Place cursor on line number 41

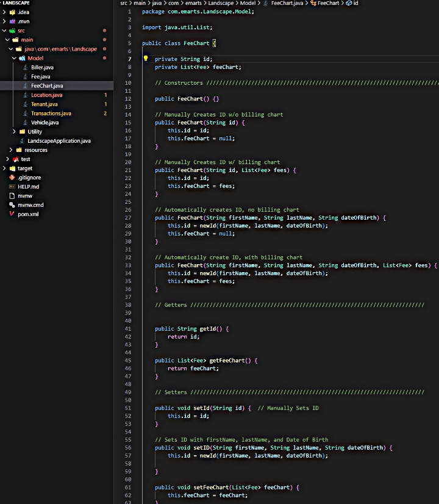(128, 329)
